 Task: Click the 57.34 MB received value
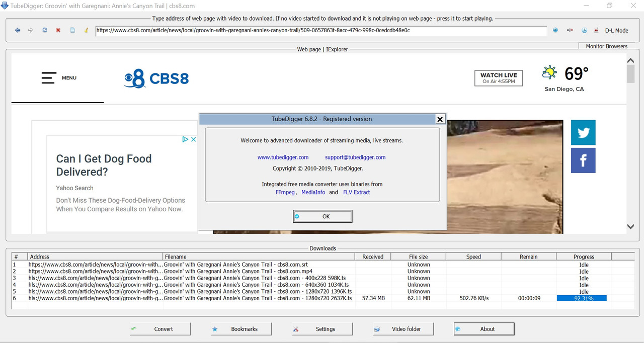[373, 298]
